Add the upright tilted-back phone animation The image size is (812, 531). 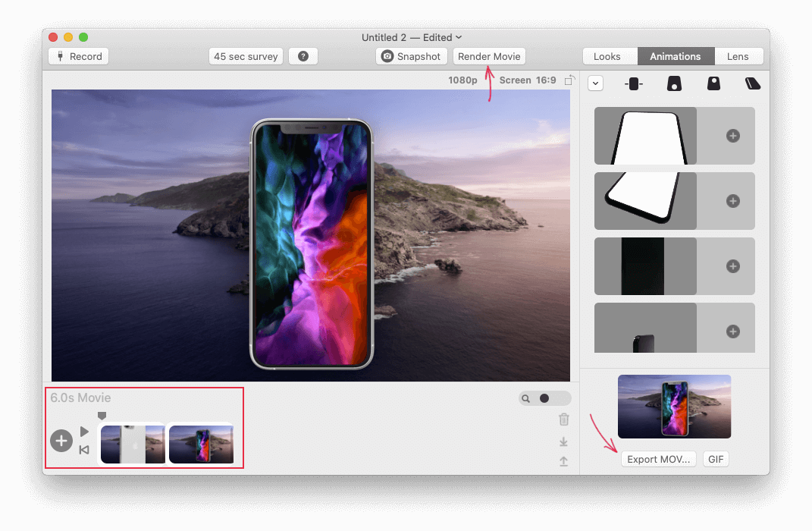[x=732, y=136]
